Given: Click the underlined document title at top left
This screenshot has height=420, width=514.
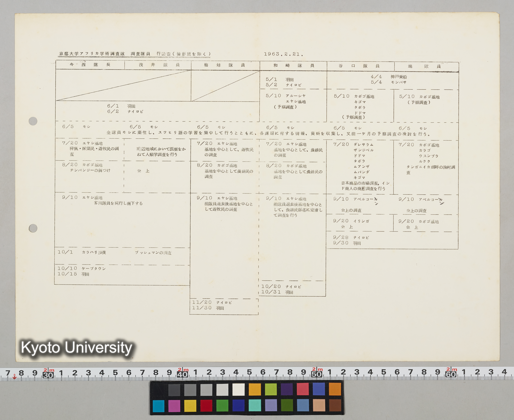Looking at the screenshot, I should coord(135,54).
